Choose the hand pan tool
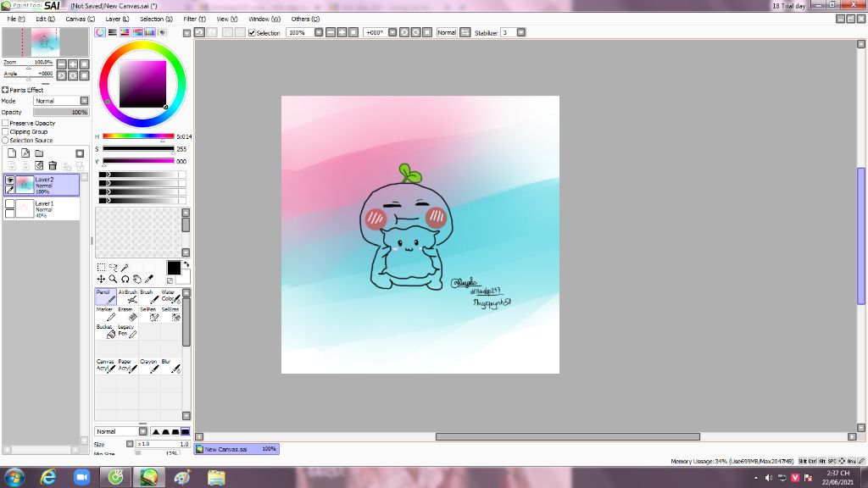The width and height of the screenshot is (868, 488). coord(136,279)
